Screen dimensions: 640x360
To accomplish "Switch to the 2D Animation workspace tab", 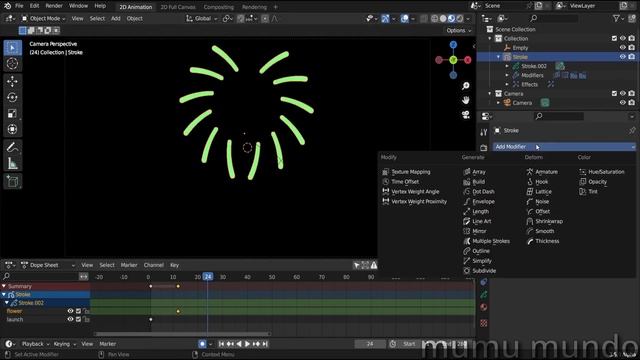I will click(136, 7).
